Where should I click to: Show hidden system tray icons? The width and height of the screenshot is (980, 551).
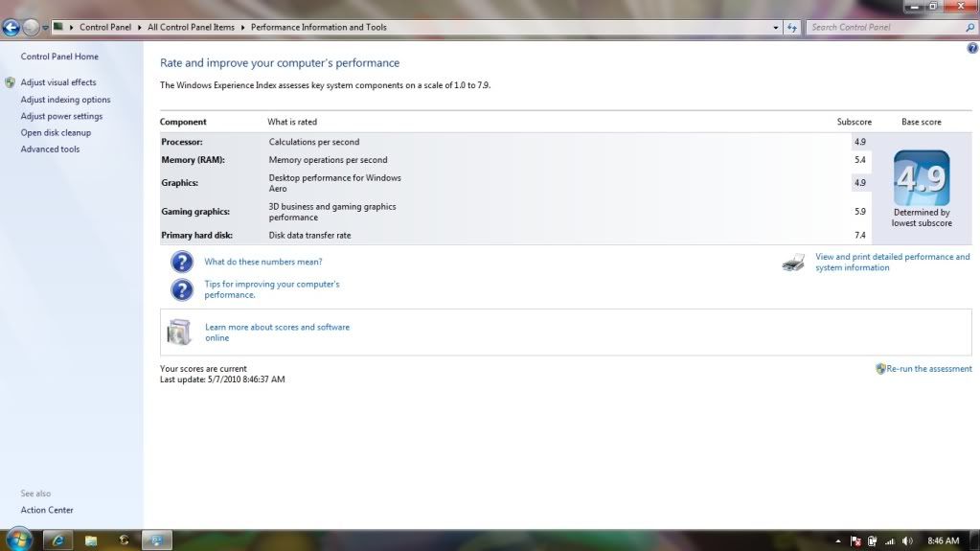[837, 541]
